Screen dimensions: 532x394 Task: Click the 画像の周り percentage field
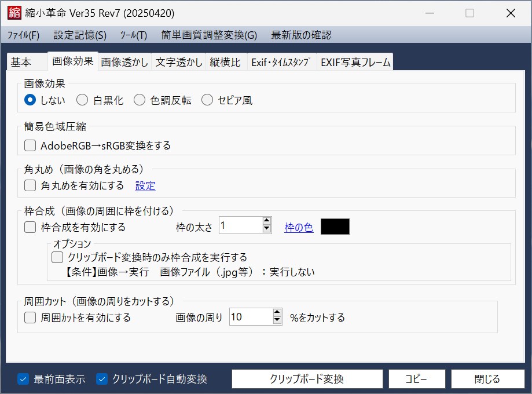pos(251,316)
